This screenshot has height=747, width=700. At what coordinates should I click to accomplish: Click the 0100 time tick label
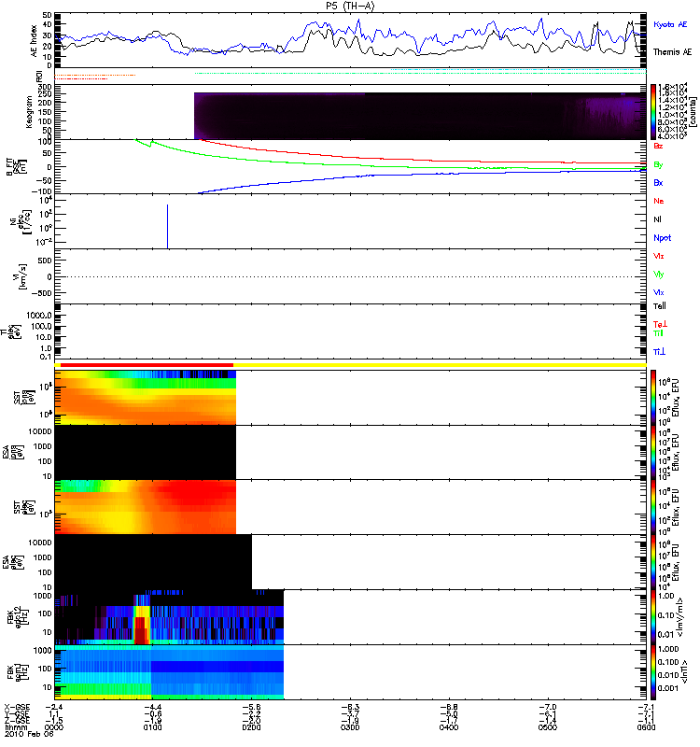(x=152, y=727)
